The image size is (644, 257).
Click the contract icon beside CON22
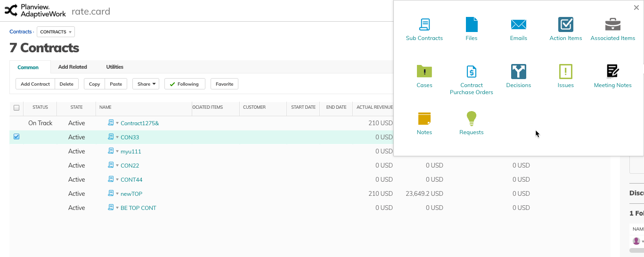click(111, 165)
